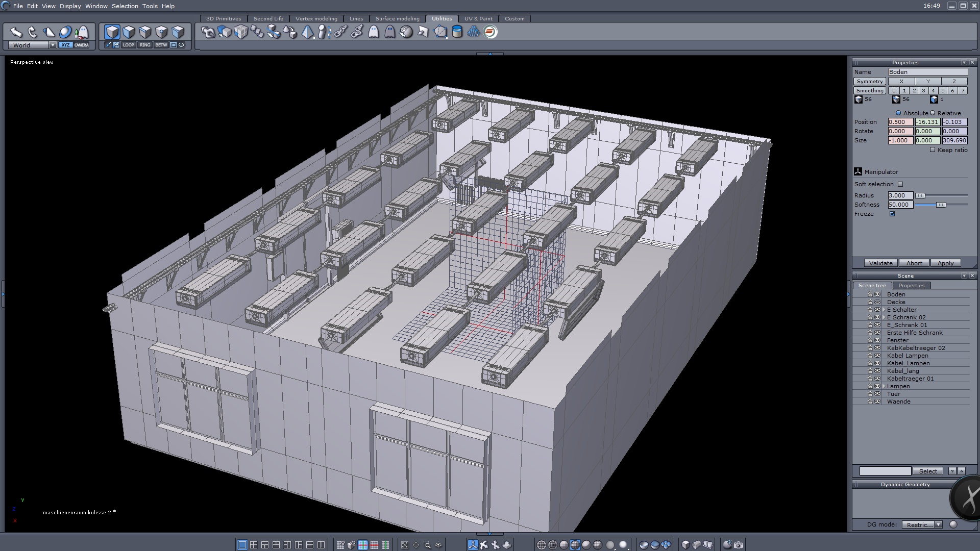Toggle the Freeze checkbox
This screenshot has height=551, width=980.
pos(892,214)
